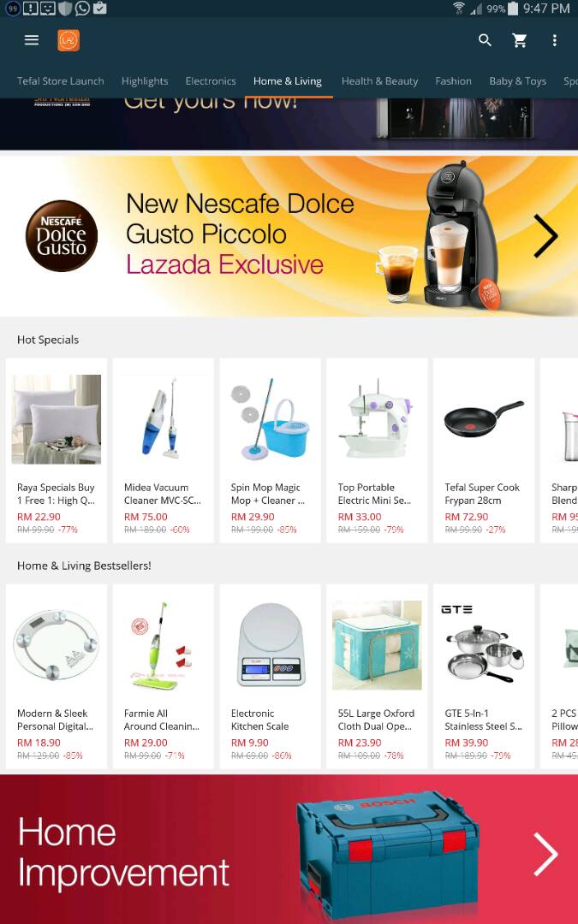Open the Fashion category tab

pyautogui.click(x=453, y=81)
